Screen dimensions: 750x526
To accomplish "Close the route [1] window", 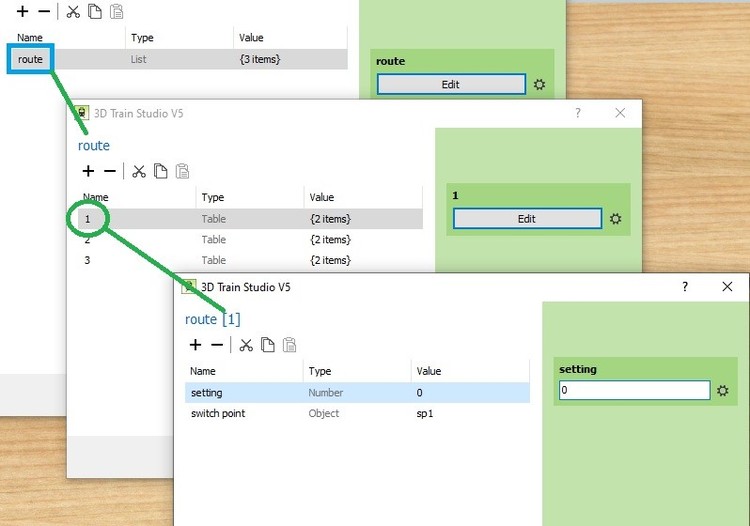I will click(727, 286).
